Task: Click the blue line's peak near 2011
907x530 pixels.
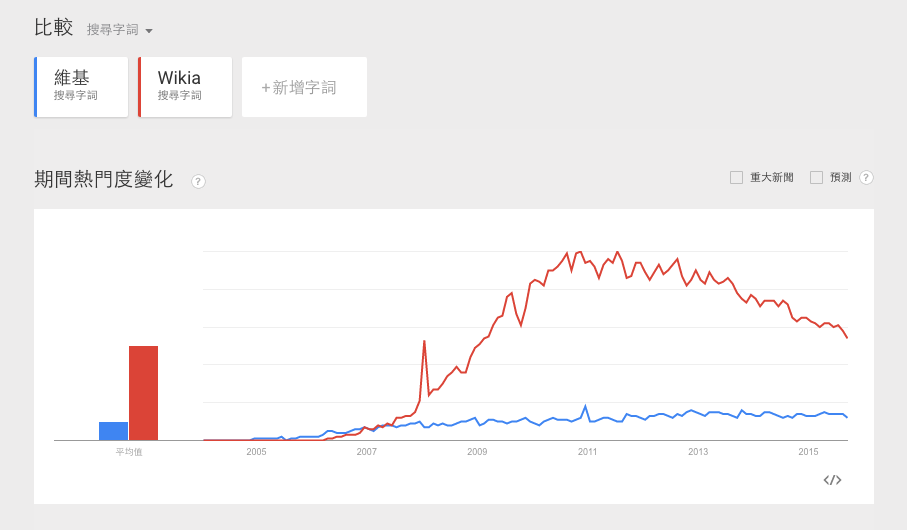Action: tap(586, 406)
